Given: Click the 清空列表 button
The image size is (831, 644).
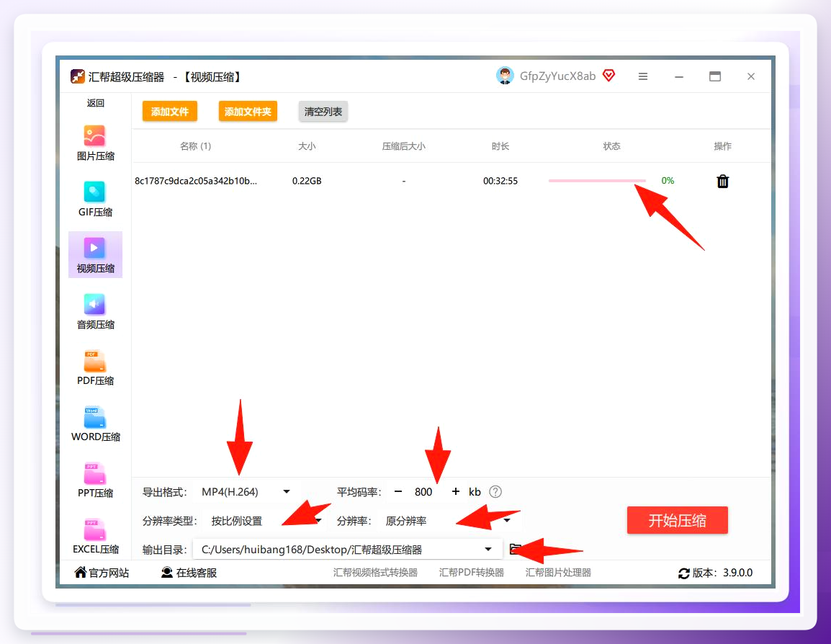Looking at the screenshot, I should [x=323, y=112].
